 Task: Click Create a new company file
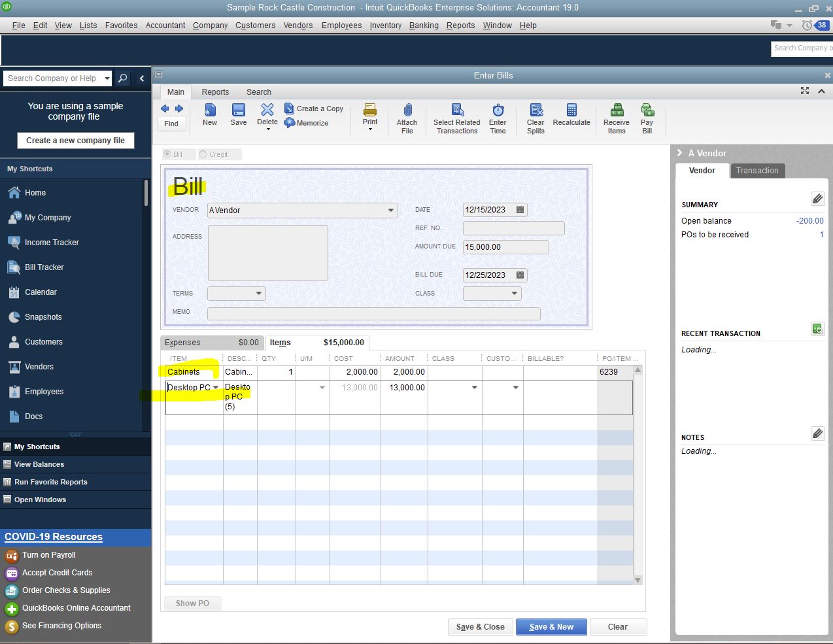(75, 141)
